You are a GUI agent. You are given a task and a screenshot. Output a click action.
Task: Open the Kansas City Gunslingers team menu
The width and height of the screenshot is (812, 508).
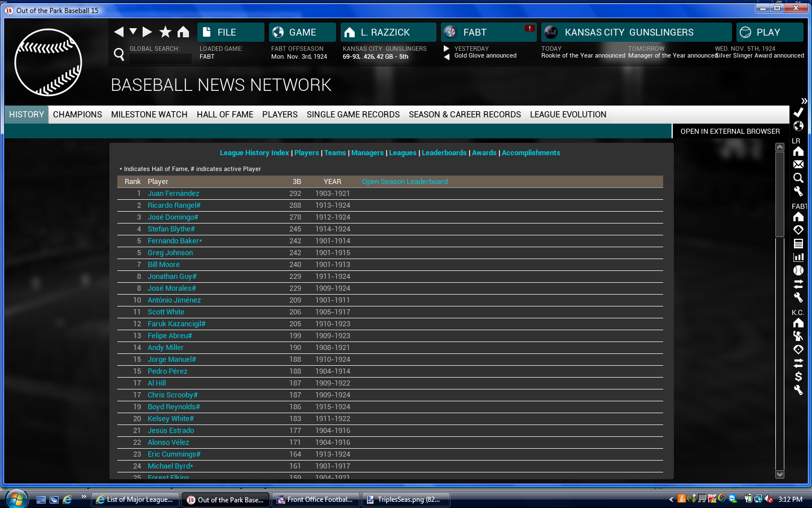637,32
